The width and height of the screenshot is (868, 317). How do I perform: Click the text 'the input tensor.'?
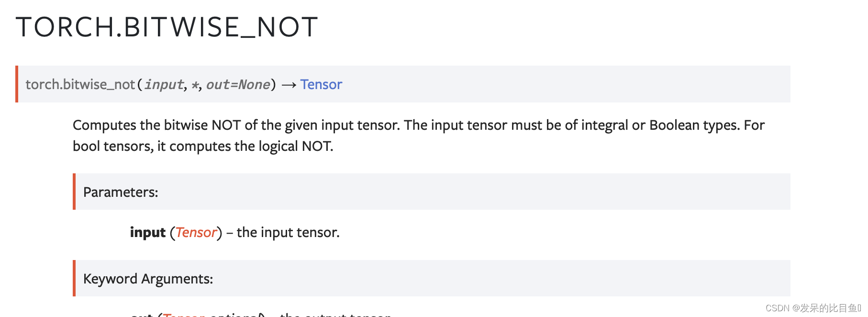pos(288,233)
